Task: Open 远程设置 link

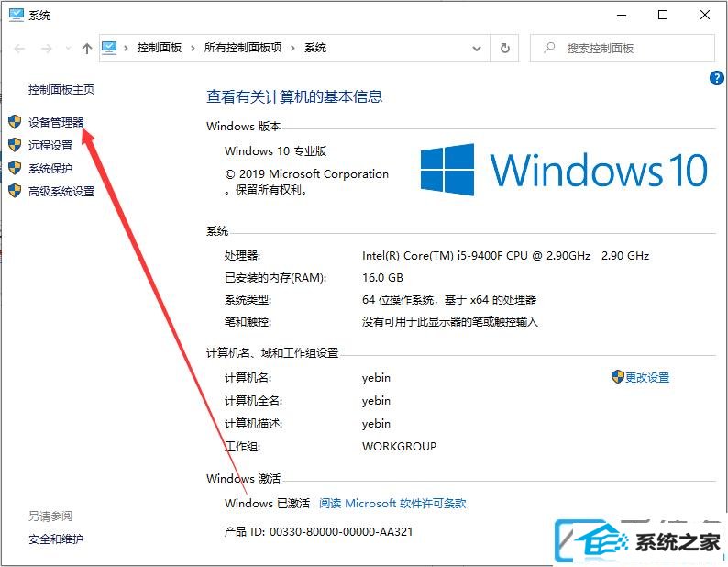Action: coord(50,146)
